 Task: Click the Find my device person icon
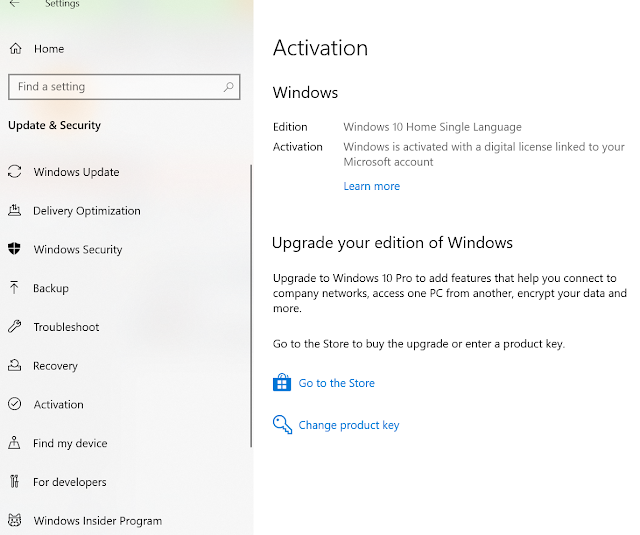click(14, 443)
